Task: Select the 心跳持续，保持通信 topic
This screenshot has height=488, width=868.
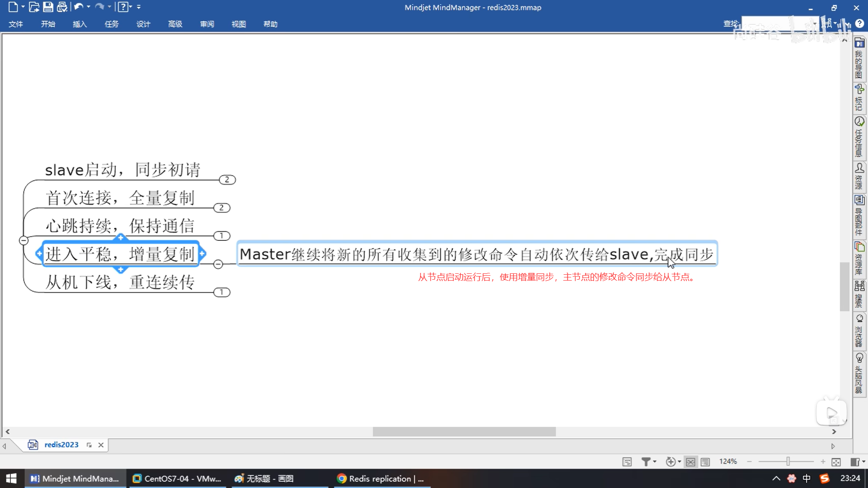Action: pyautogui.click(x=120, y=225)
